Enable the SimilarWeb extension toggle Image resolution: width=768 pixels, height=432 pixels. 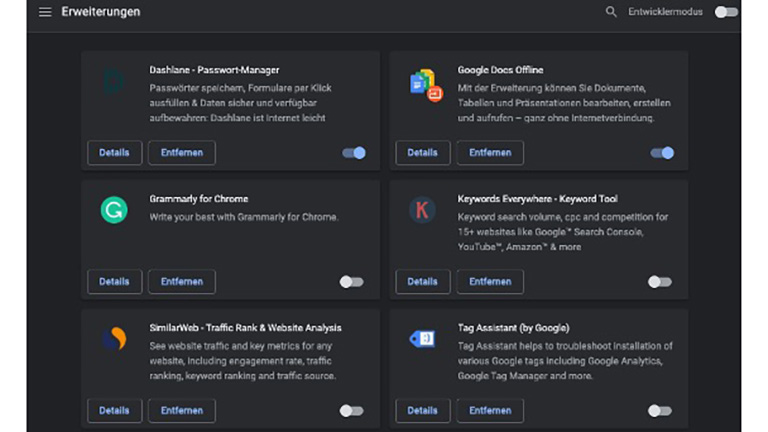[351, 411]
